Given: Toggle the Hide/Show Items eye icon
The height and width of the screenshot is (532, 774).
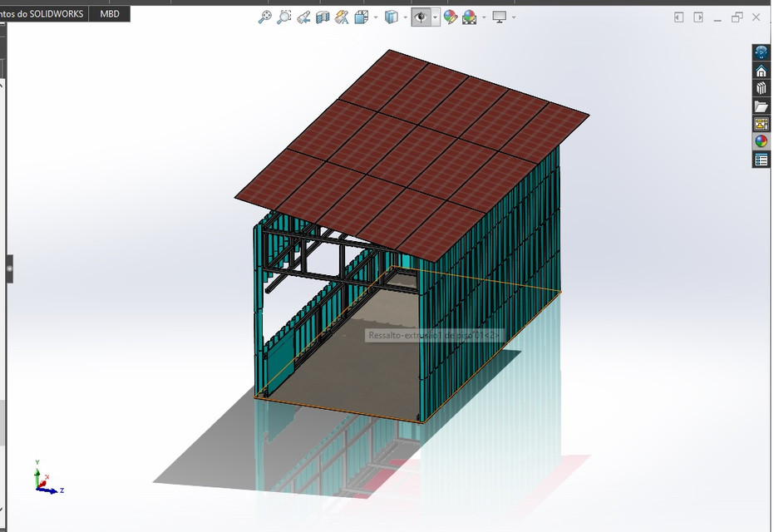Looking at the screenshot, I should pos(421,16).
